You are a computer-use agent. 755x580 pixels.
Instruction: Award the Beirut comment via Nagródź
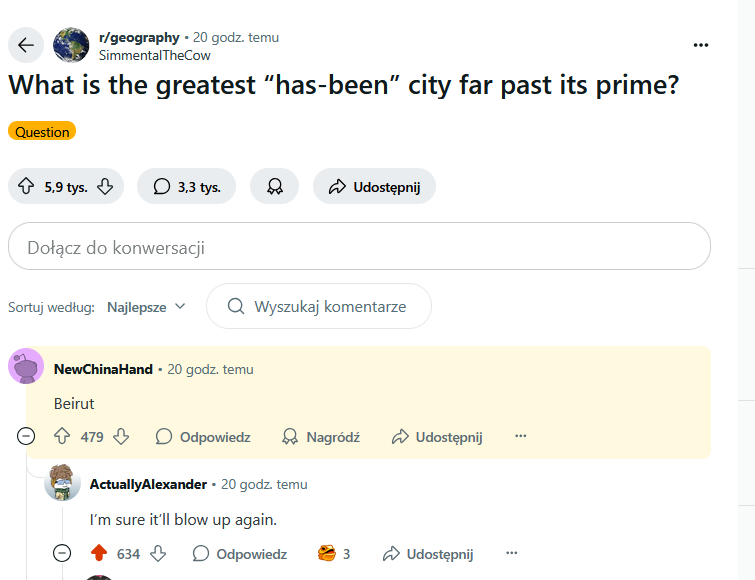320,437
